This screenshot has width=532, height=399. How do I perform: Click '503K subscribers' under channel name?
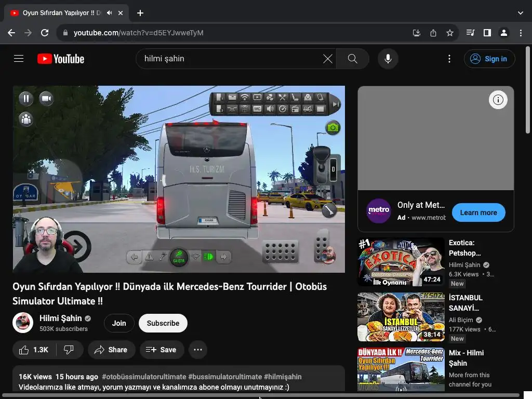point(63,329)
